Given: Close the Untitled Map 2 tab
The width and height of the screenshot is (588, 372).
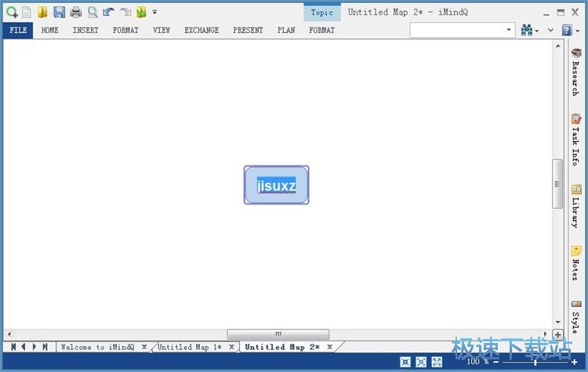Looking at the screenshot, I should pyautogui.click(x=329, y=347).
